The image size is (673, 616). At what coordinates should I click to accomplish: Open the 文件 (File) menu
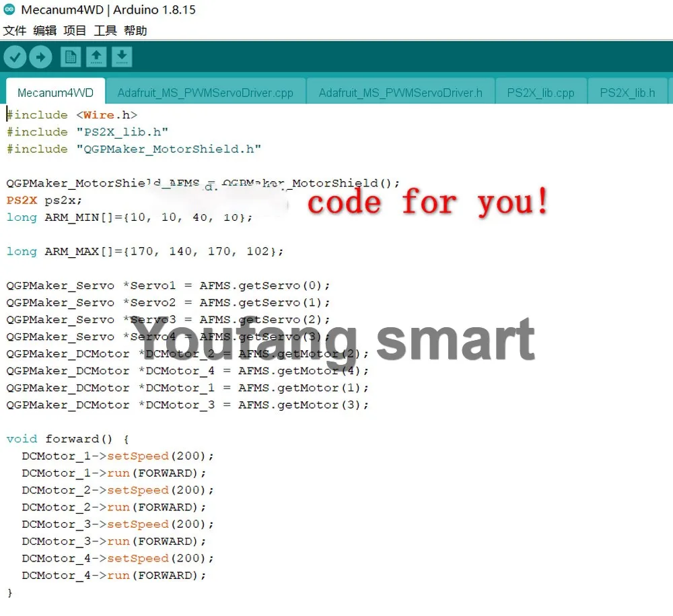15,30
